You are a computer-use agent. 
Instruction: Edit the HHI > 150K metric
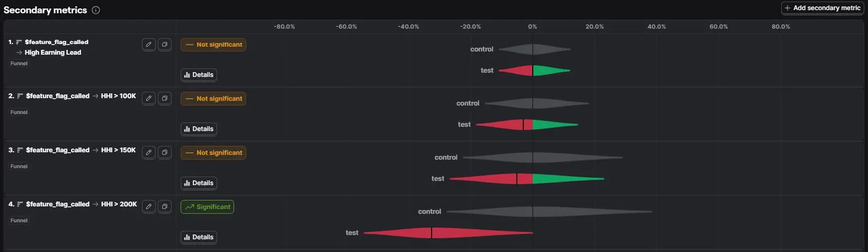pos(149,152)
